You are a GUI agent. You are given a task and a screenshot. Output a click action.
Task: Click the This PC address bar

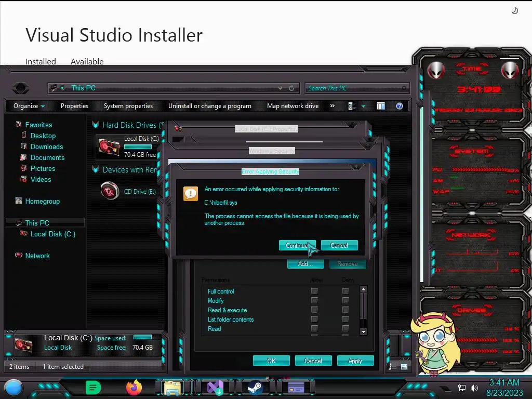174,88
